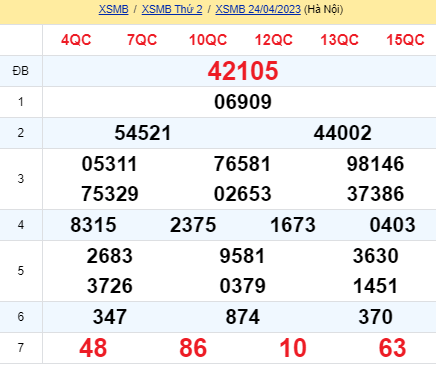This screenshot has width=436, height=365.
Task: Click the ĐB row label
Action: [x=21, y=71]
